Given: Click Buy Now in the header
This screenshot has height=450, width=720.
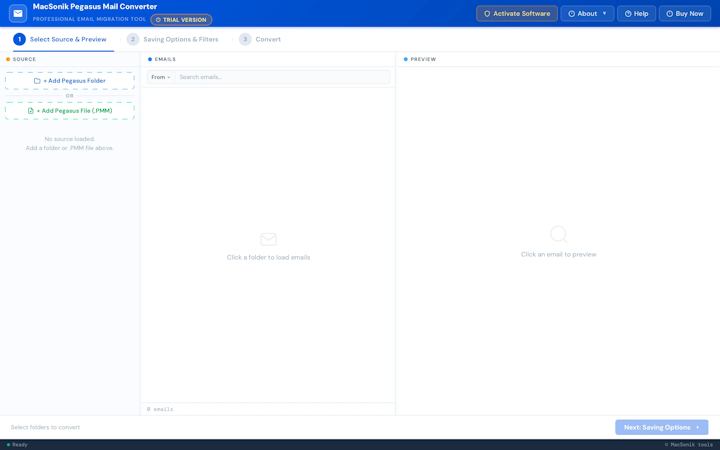Looking at the screenshot, I should [x=685, y=14].
